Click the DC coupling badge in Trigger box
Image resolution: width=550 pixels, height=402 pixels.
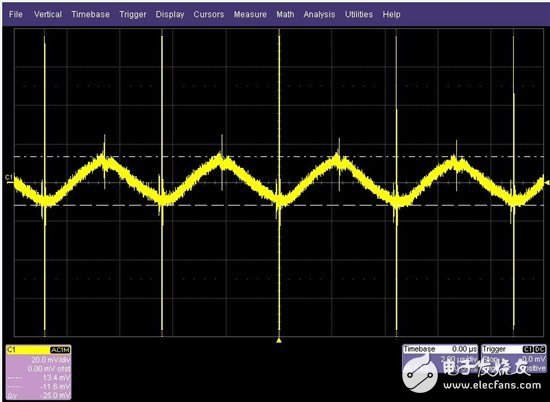pos(540,349)
